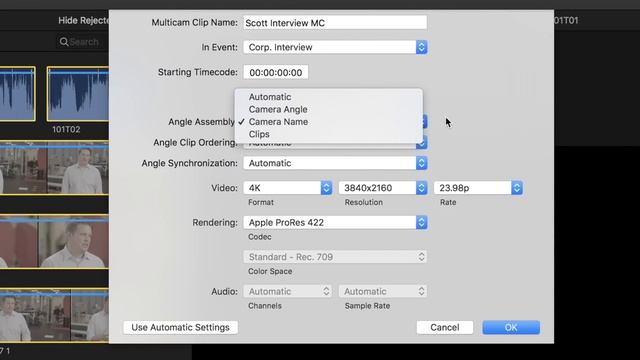Open the Video Format 4K dropdown
The width and height of the screenshot is (640, 360).
(x=287, y=188)
